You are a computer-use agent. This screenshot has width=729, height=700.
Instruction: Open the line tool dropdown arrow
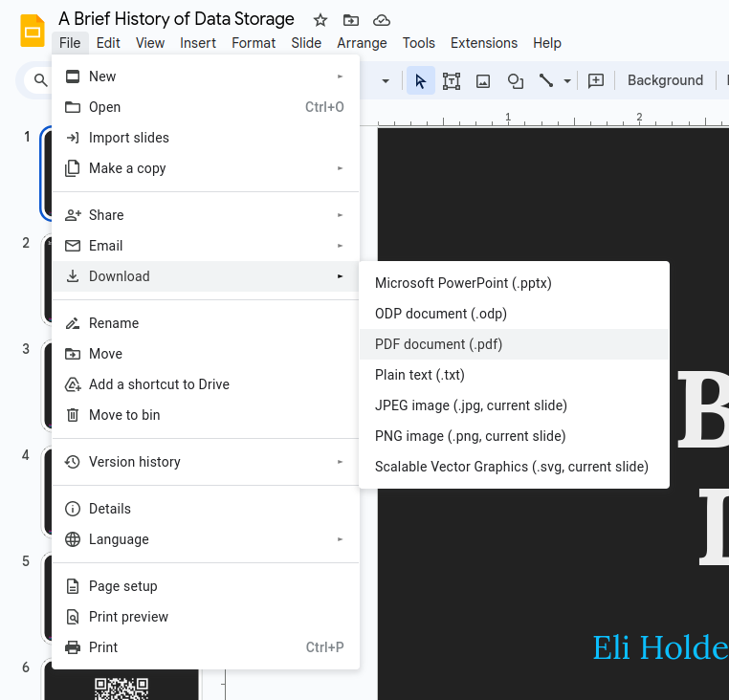(x=567, y=81)
